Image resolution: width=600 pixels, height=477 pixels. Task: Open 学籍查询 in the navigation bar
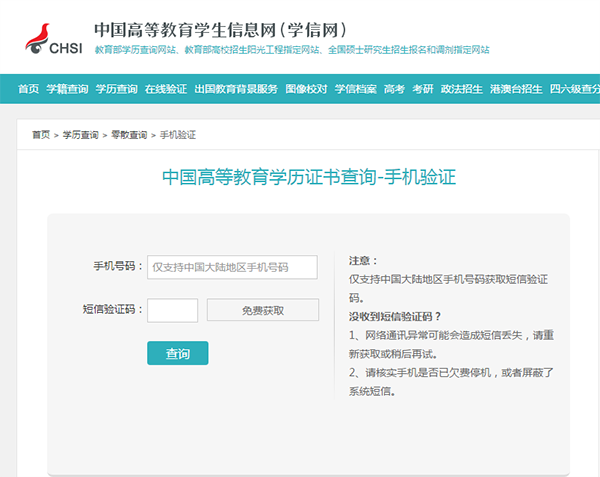coord(67,89)
